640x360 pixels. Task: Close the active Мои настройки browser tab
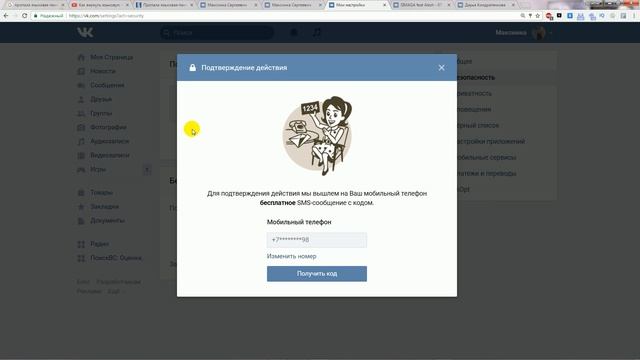click(x=384, y=5)
